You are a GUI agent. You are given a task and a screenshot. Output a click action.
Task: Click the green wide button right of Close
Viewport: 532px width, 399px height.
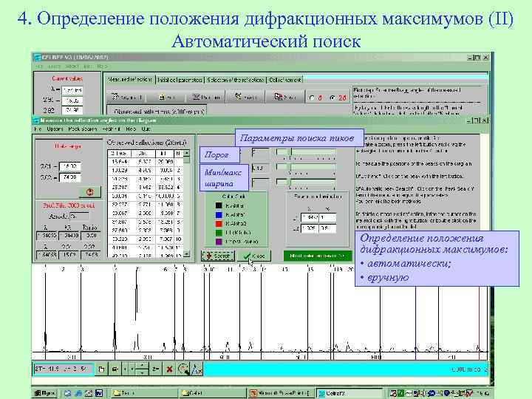pyautogui.click(x=318, y=256)
